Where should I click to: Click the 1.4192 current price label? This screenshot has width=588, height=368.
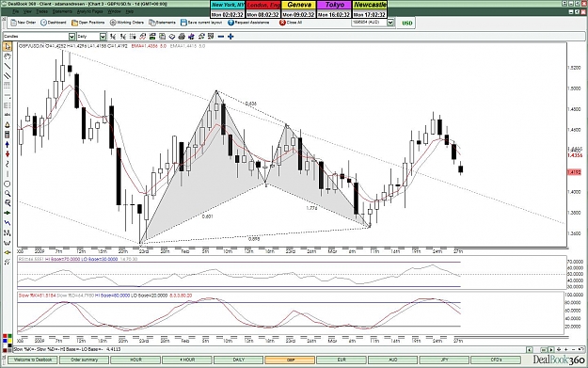pos(574,172)
